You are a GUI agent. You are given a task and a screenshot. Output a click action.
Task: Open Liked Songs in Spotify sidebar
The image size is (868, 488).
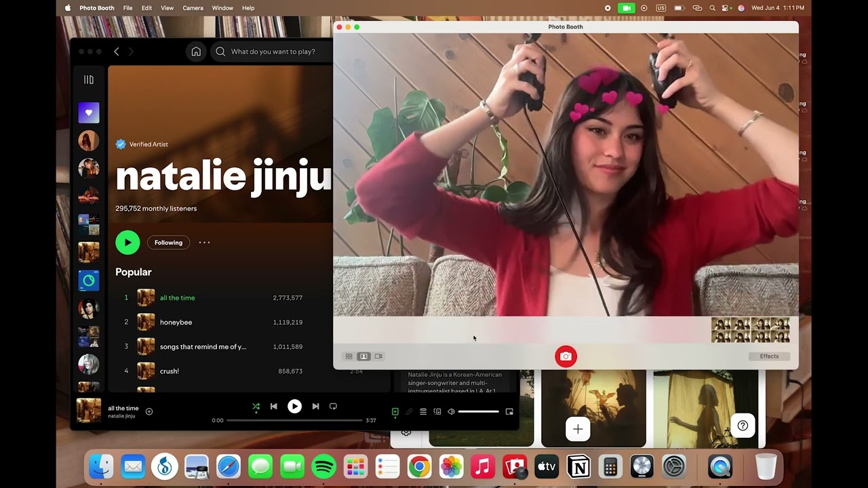tap(89, 113)
